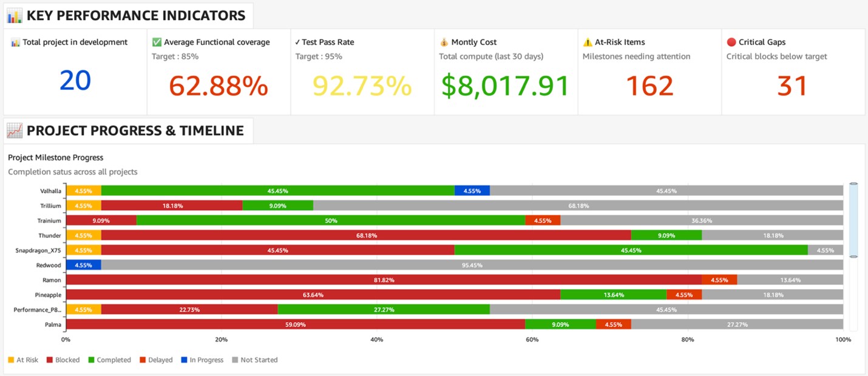Toggle the Completed series in the legend
This screenshot has height=376, width=868.
point(109,360)
